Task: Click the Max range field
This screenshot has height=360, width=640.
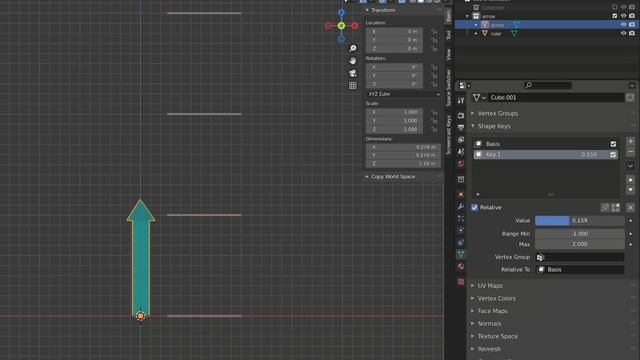Action: pyautogui.click(x=580, y=244)
